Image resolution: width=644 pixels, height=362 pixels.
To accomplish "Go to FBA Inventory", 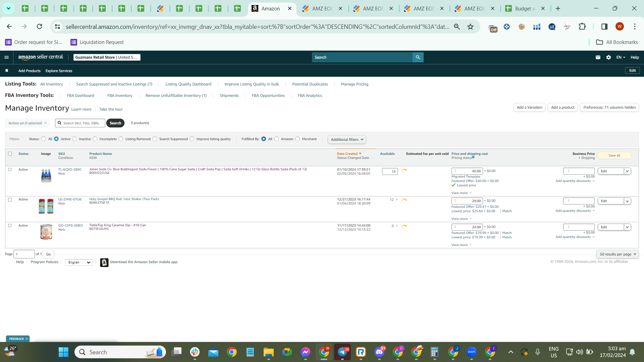I will click(x=120, y=96).
